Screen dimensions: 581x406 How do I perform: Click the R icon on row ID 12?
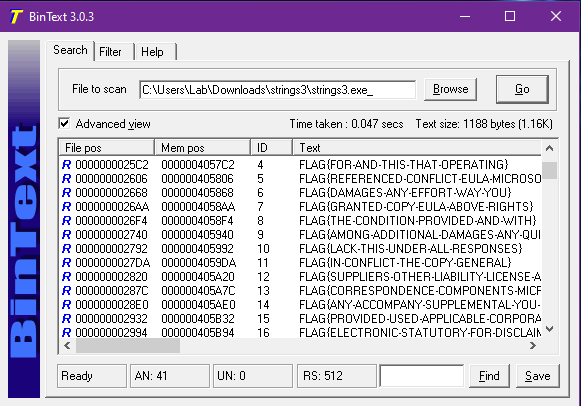[x=66, y=277]
